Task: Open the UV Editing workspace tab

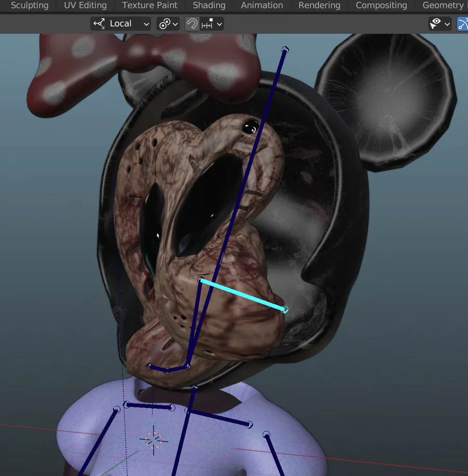Action: pyautogui.click(x=85, y=6)
